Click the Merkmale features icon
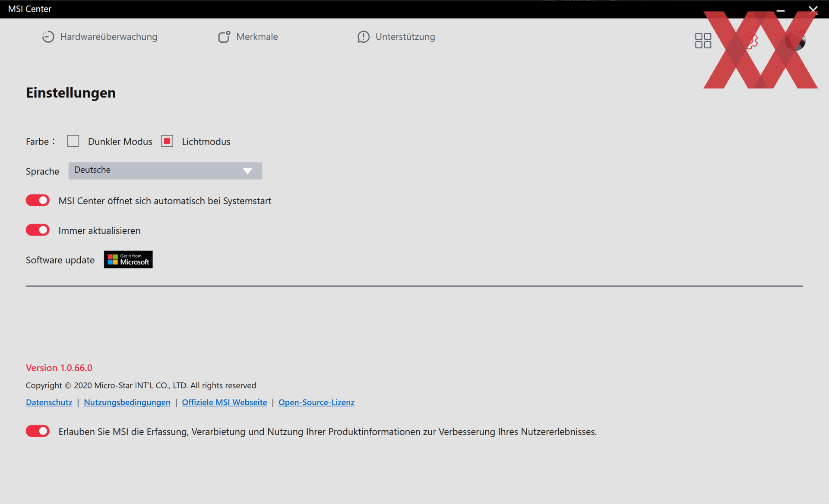 point(224,37)
